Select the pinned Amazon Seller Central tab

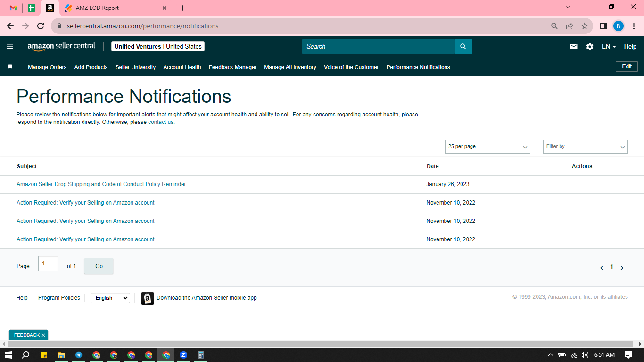pos(50,8)
